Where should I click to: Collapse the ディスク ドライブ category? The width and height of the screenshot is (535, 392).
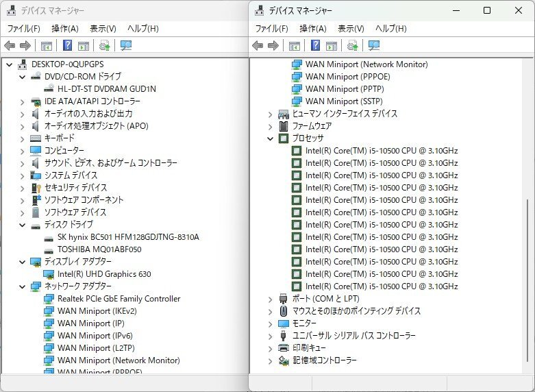point(23,225)
